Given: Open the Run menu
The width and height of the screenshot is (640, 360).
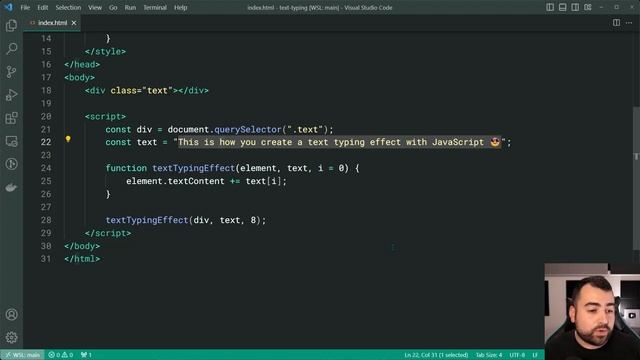Looking at the screenshot, I should click(130, 7).
